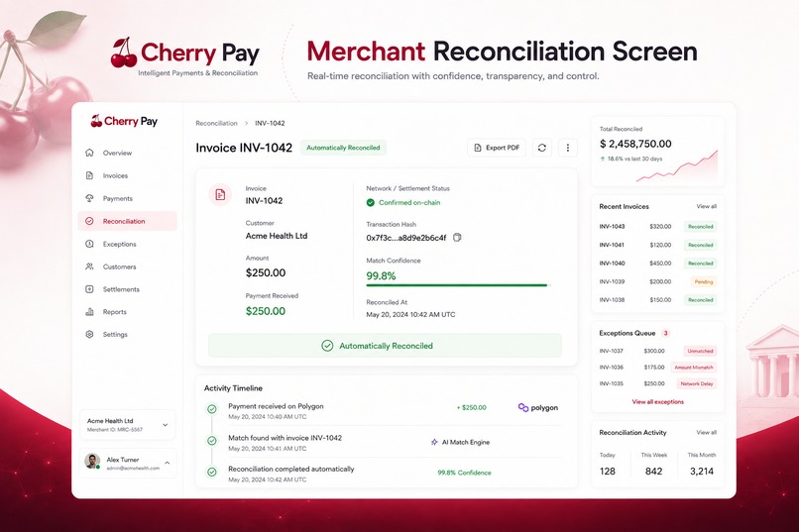Click This Week count 842
799x532 pixels.
click(654, 472)
